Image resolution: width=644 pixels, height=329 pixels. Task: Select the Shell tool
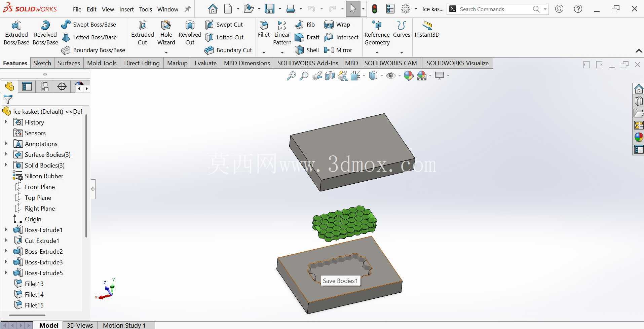pyautogui.click(x=307, y=50)
